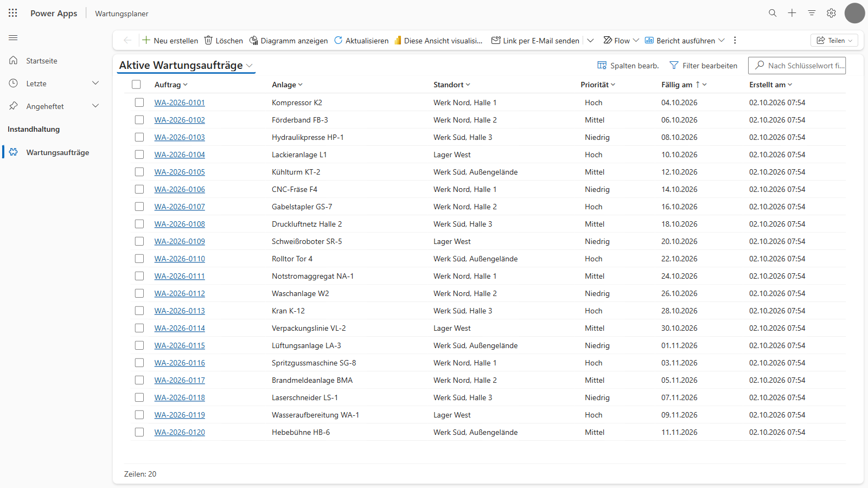Image resolution: width=868 pixels, height=488 pixels.
Task: Go back using the arrow icon
Action: [x=127, y=40]
